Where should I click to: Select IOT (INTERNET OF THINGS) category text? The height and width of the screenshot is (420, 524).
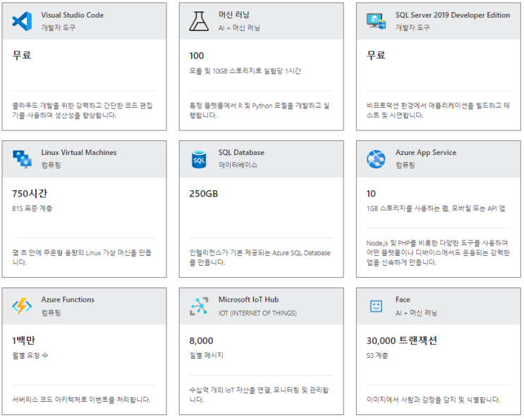[257, 313]
